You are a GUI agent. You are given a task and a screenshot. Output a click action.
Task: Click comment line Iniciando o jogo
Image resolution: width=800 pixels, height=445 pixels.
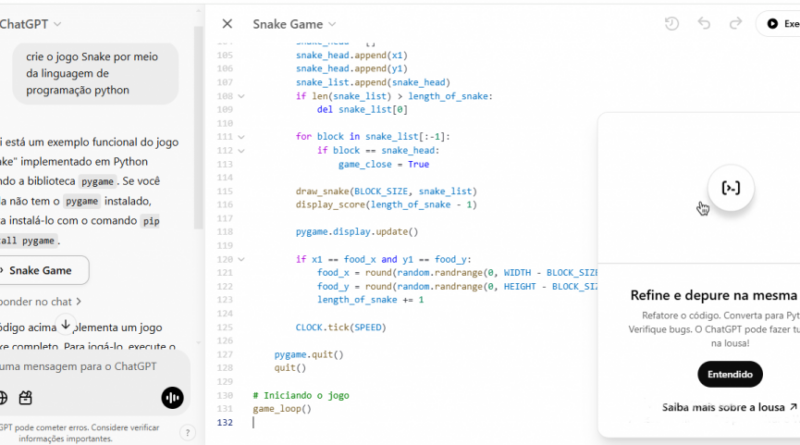(x=301, y=395)
